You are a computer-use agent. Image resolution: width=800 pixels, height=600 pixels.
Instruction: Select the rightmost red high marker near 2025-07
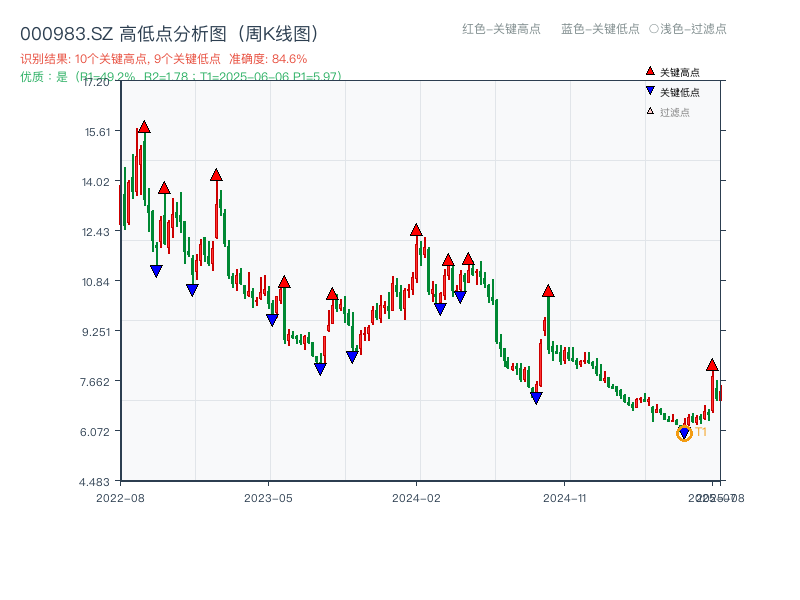[x=713, y=366]
